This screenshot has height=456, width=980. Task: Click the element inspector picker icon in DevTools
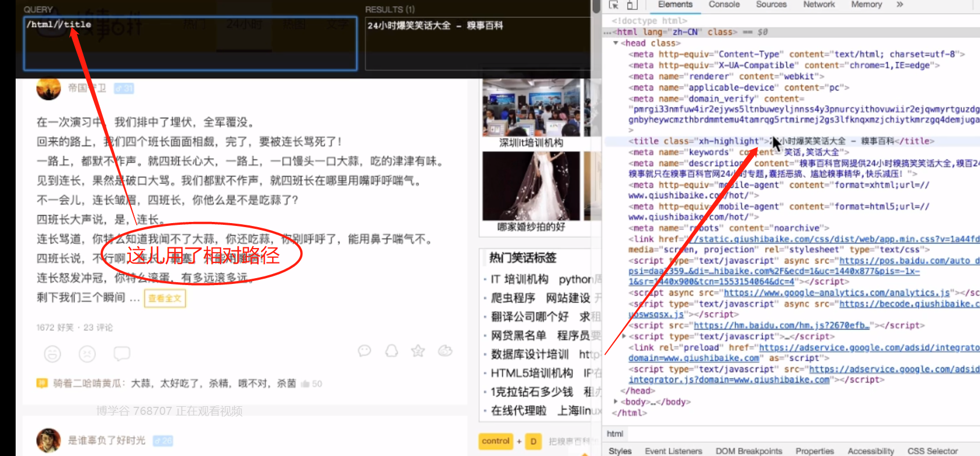tap(614, 5)
